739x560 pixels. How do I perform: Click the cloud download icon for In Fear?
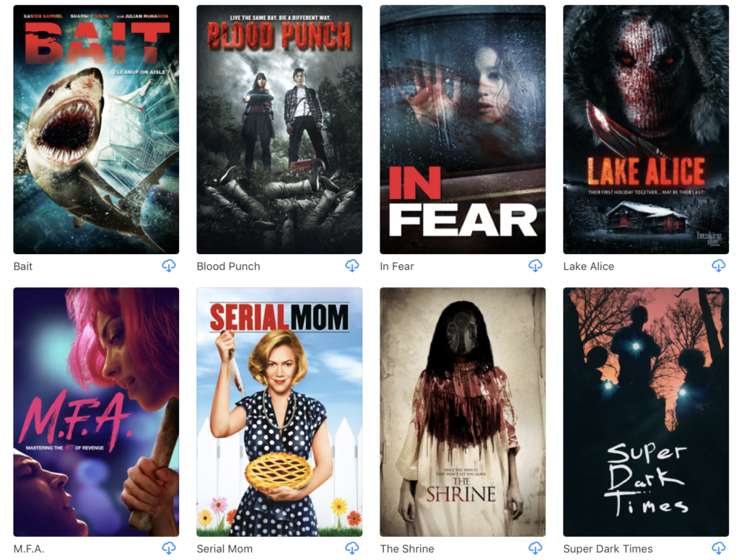(535, 266)
